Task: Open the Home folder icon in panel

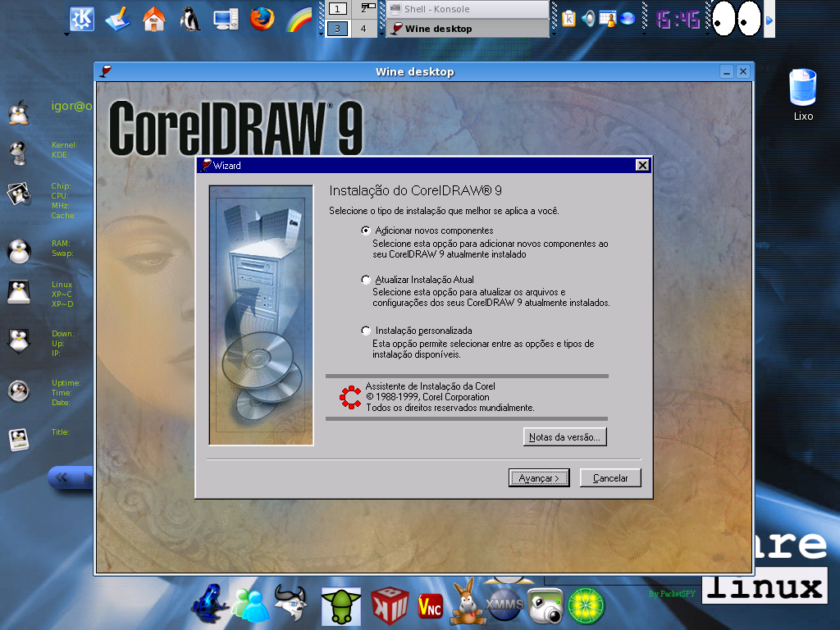Action: point(153,20)
